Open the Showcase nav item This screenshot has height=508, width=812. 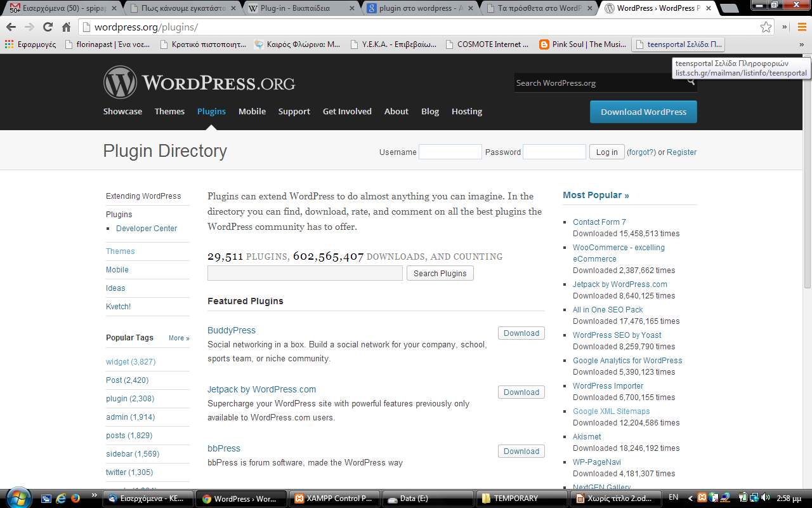[x=122, y=111]
